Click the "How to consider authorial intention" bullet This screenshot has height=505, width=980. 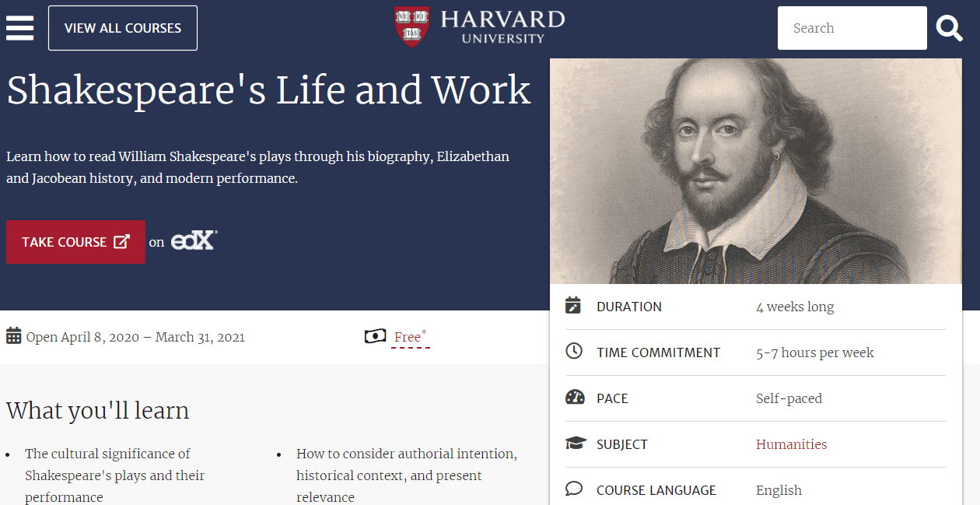pos(407,475)
